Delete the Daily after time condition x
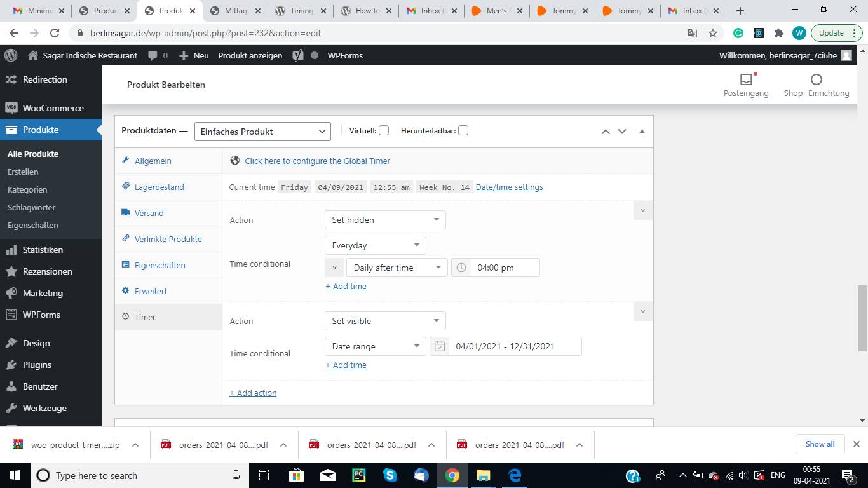This screenshot has height=488, width=868. (x=334, y=268)
